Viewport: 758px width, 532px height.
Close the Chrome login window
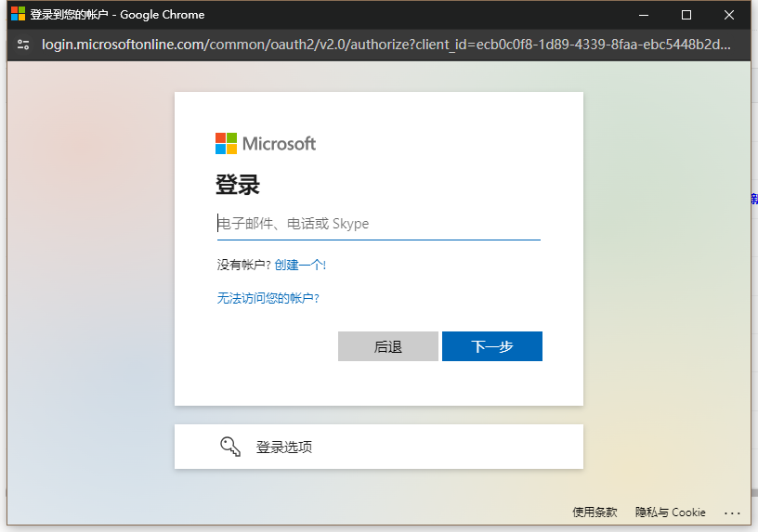point(729,15)
